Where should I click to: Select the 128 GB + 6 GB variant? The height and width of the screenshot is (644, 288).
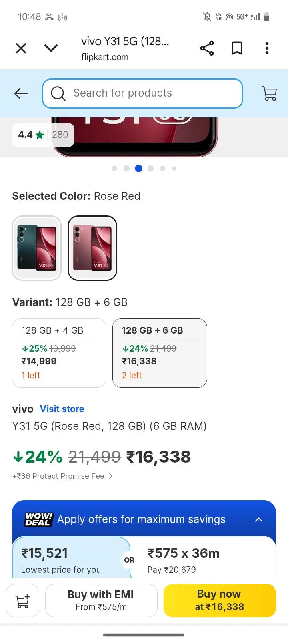[x=160, y=353]
